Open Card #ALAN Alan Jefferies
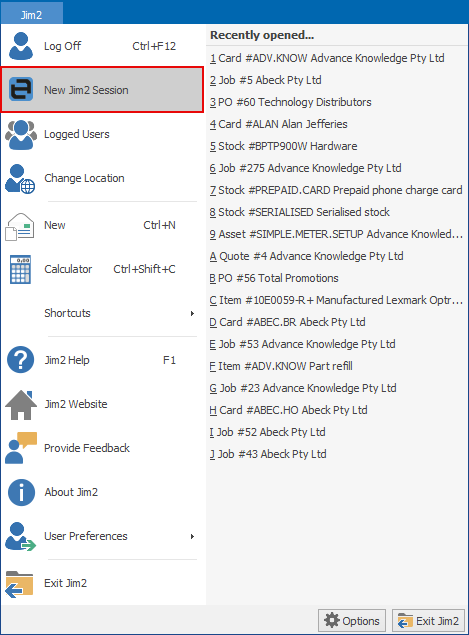Screen dimensions: 469x635 coord(279,124)
